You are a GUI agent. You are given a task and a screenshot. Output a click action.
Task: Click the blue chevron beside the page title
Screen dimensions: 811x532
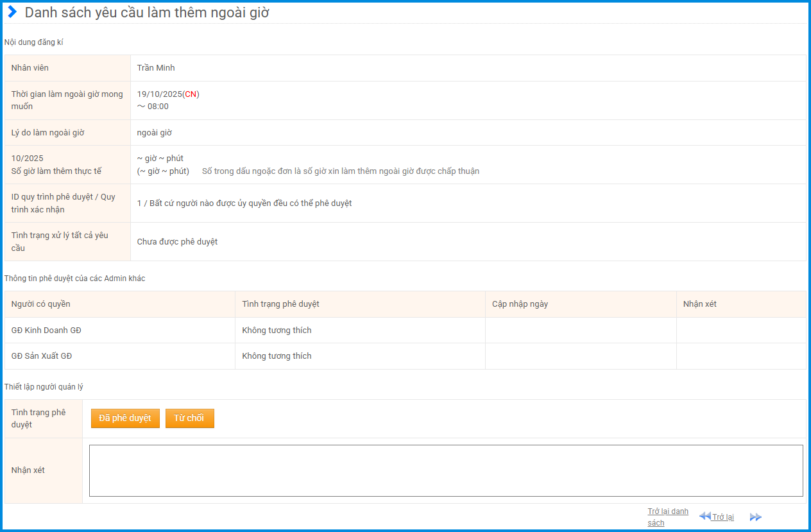(x=12, y=12)
